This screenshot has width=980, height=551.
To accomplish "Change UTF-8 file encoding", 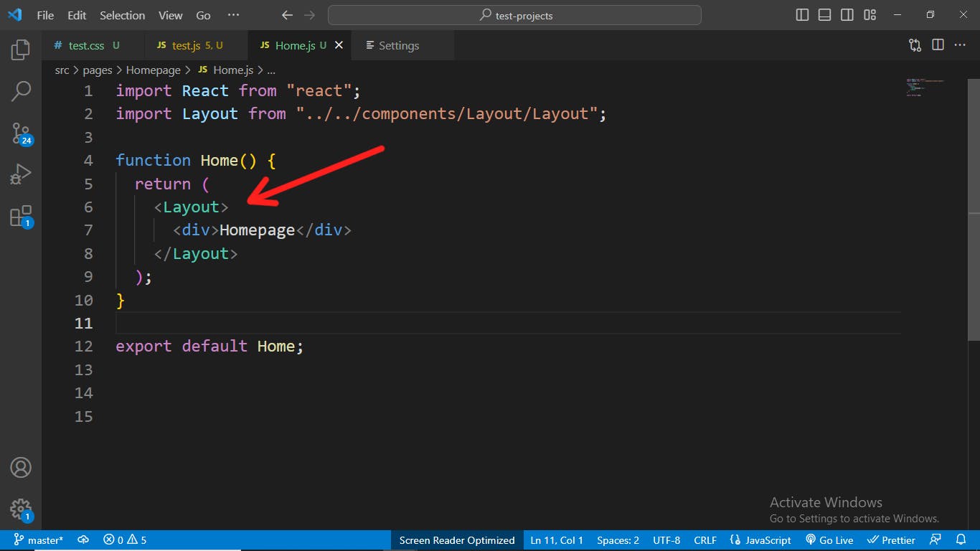I will [x=666, y=540].
